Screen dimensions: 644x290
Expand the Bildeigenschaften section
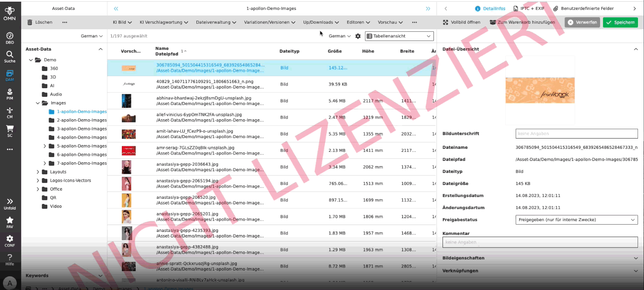(635, 258)
